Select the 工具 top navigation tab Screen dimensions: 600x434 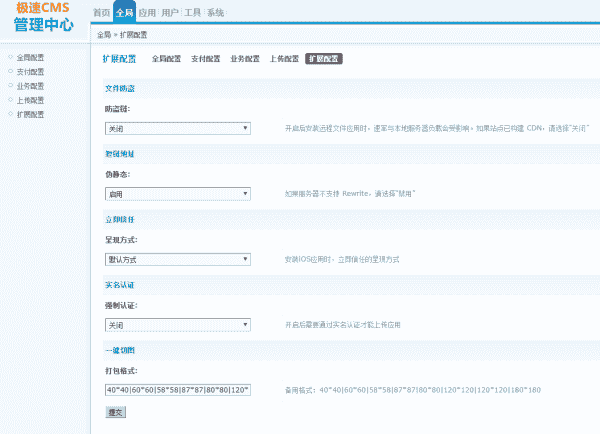193,13
